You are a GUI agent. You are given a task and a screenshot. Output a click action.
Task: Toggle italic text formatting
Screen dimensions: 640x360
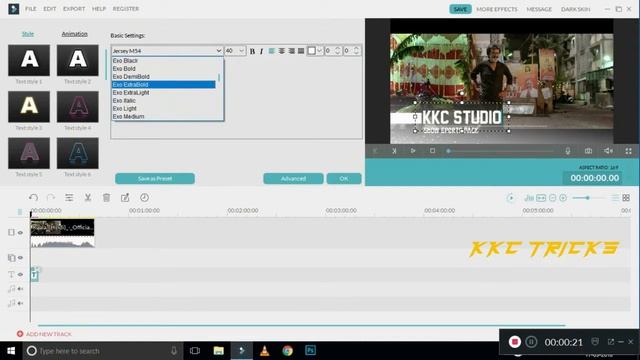(261, 51)
